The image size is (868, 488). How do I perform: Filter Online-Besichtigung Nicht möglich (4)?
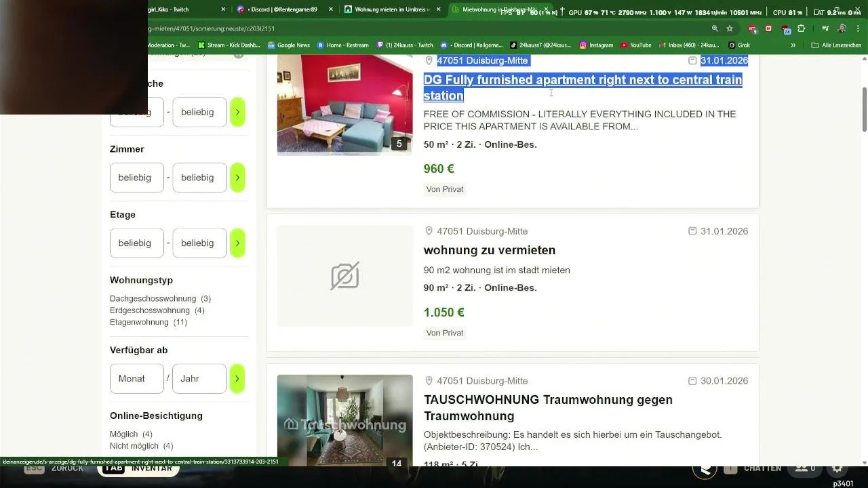[x=143, y=446]
